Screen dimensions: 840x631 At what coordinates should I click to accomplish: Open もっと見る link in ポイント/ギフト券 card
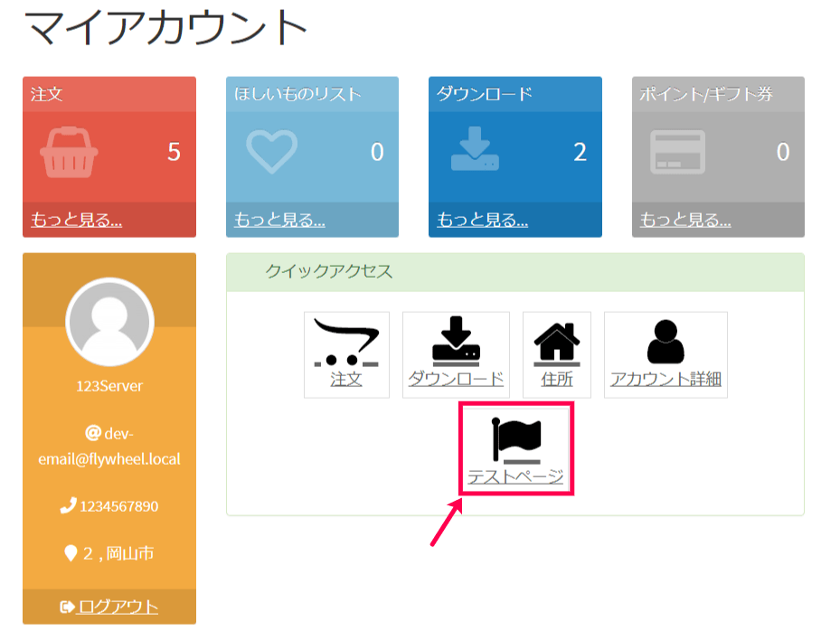tap(685, 220)
